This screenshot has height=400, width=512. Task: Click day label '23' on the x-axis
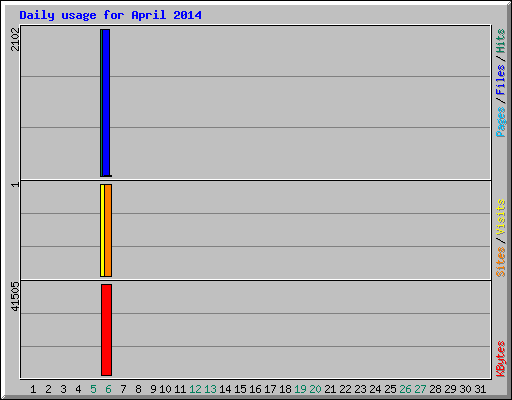pos(360,389)
